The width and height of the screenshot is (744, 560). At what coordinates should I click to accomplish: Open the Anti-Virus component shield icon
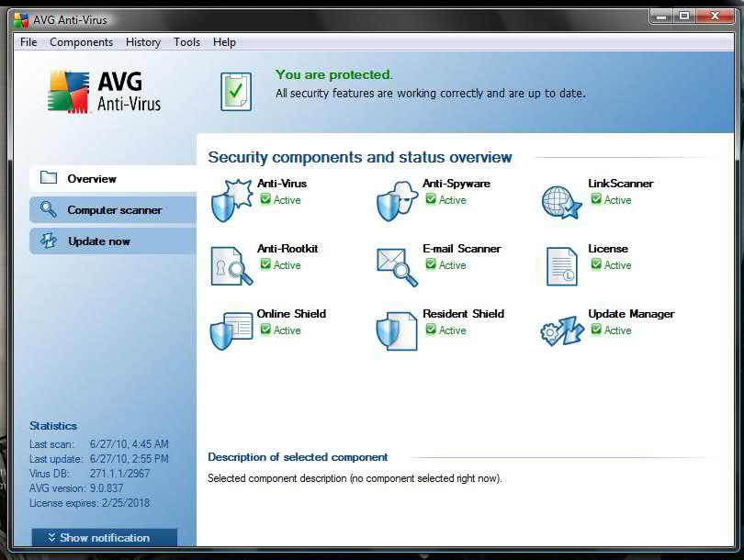click(x=231, y=200)
